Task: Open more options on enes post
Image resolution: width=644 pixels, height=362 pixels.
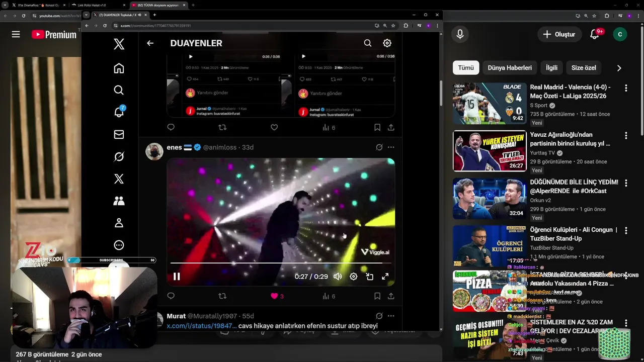Action: point(391,147)
